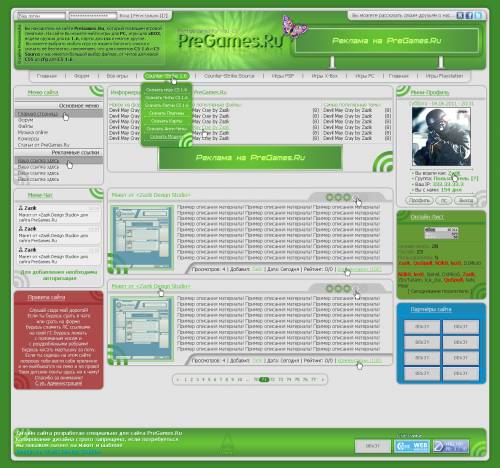Screen dimensions: 500x468
Task: Click the Выход logout button
Action: [466, 200]
